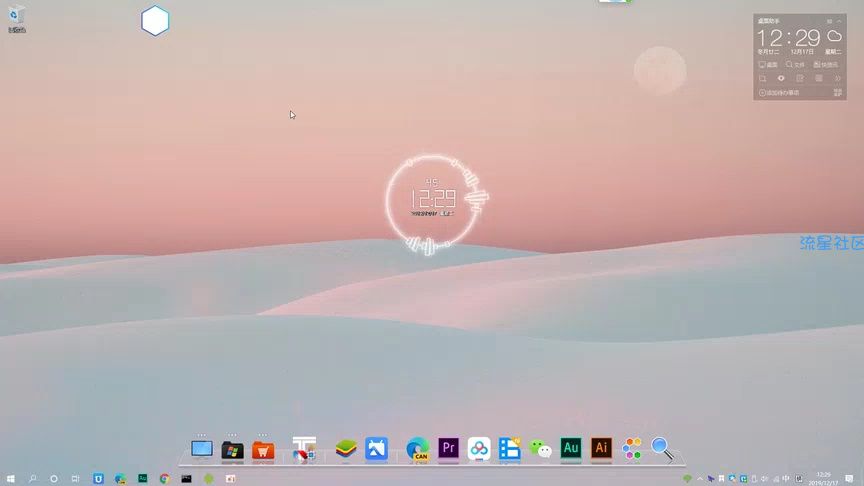Click the white hexagon desktop widget

155,21
